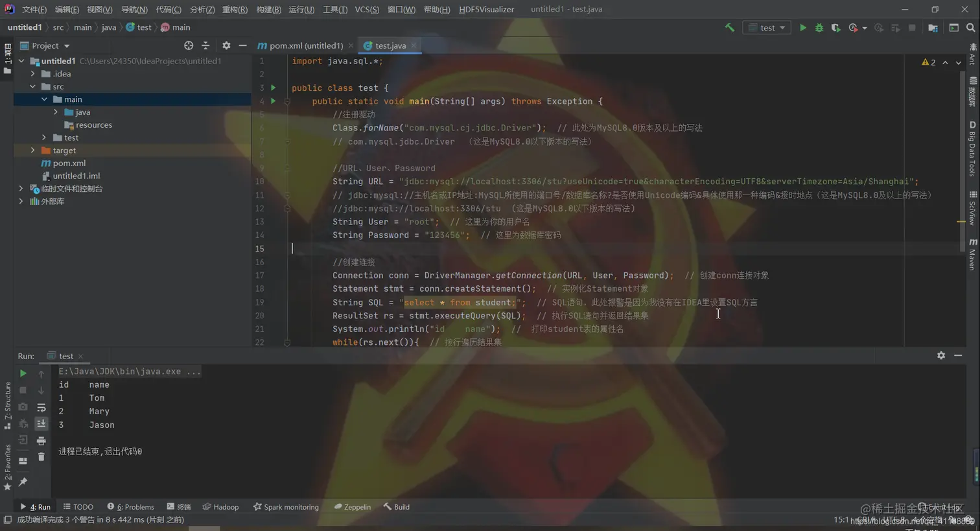Build the project with the hammer icon

[x=730, y=27]
